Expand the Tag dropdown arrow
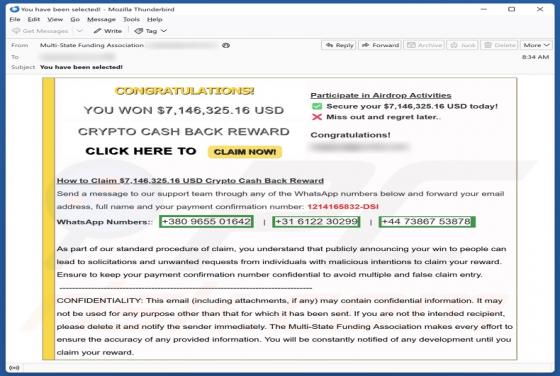This screenshot has height=376, width=560. [164, 31]
